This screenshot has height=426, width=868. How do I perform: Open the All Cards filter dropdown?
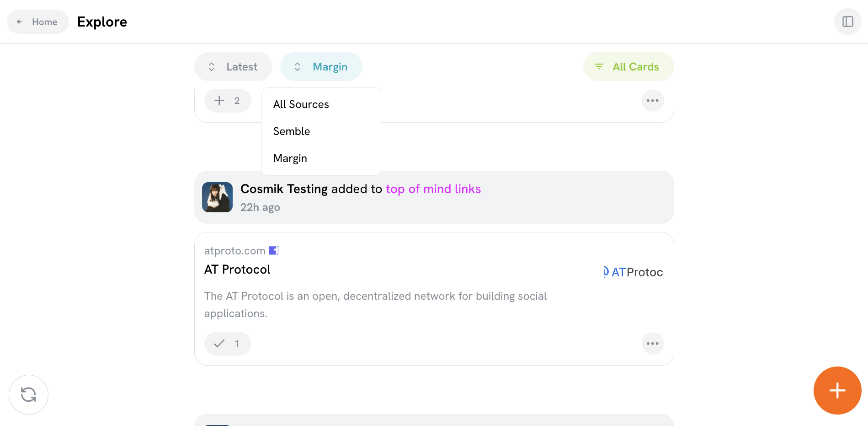coord(628,67)
